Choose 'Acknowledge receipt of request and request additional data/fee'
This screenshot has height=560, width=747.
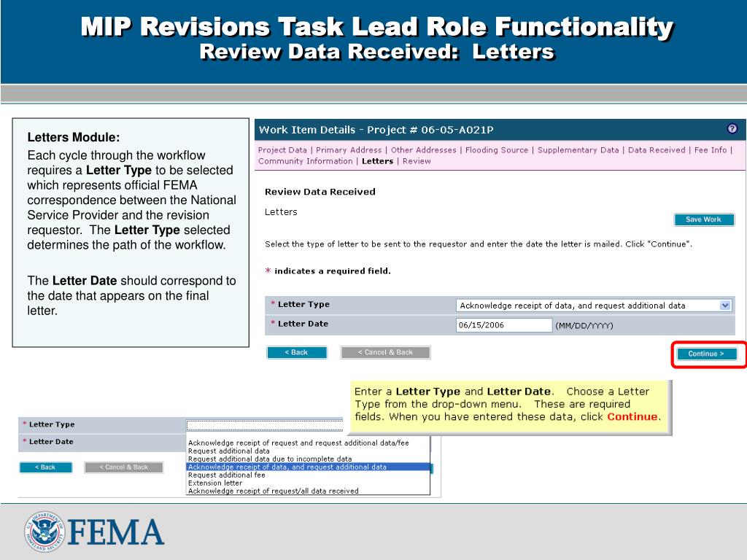(298, 443)
